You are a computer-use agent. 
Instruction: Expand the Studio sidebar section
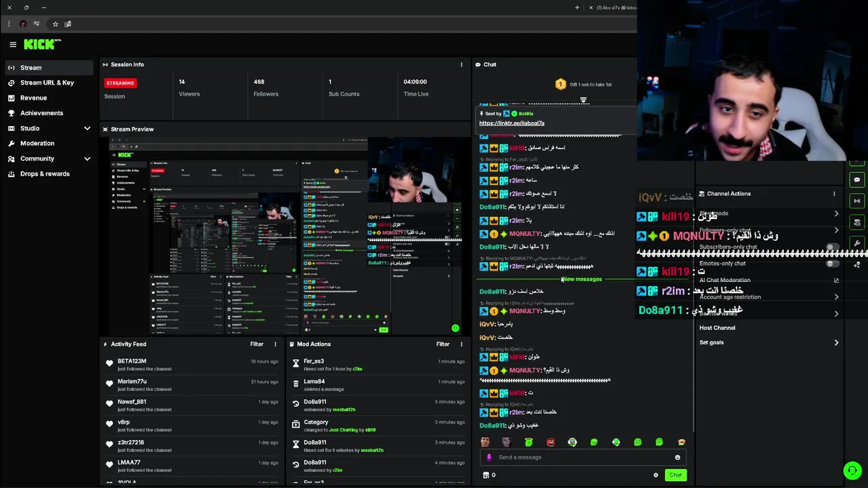(87, 128)
